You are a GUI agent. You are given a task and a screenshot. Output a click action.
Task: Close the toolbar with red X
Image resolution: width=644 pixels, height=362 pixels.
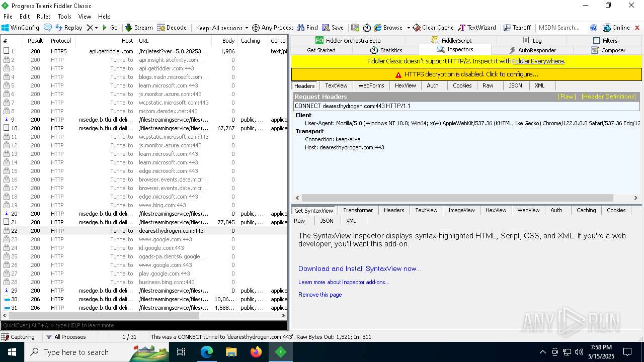pos(637,28)
